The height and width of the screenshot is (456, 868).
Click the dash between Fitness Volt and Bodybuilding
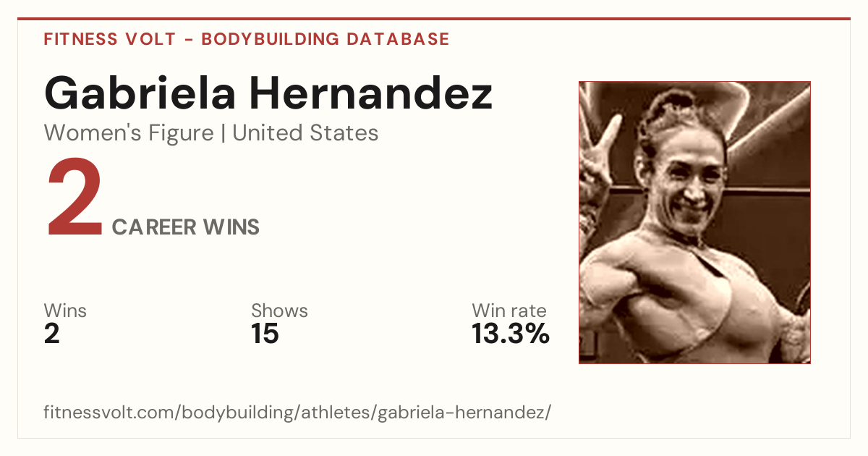188,40
